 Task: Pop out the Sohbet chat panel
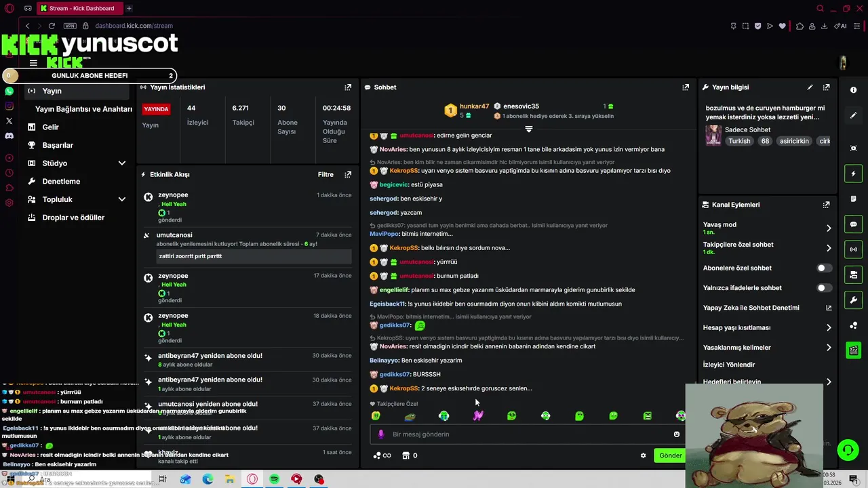pyautogui.click(x=686, y=87)
